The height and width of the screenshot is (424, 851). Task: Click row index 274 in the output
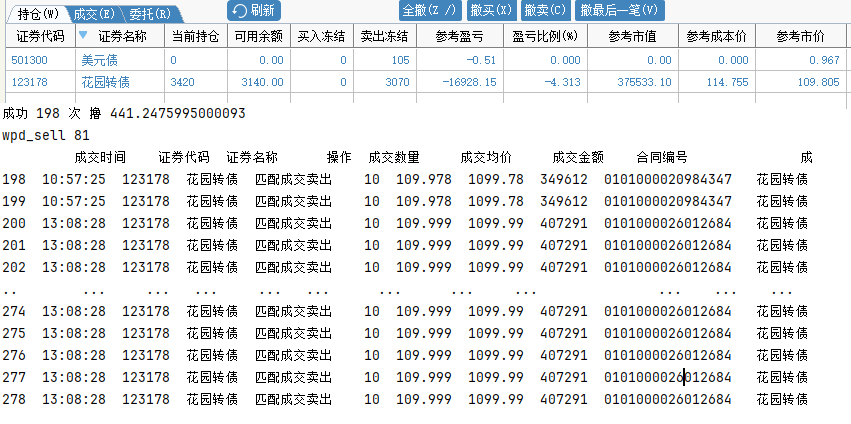12,311
